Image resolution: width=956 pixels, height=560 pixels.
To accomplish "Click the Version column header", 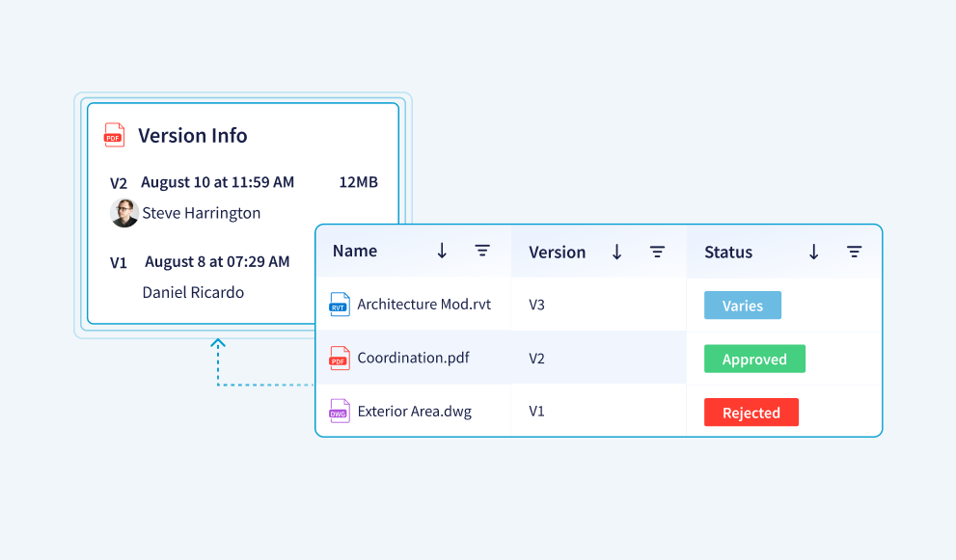I will (558, 253).
